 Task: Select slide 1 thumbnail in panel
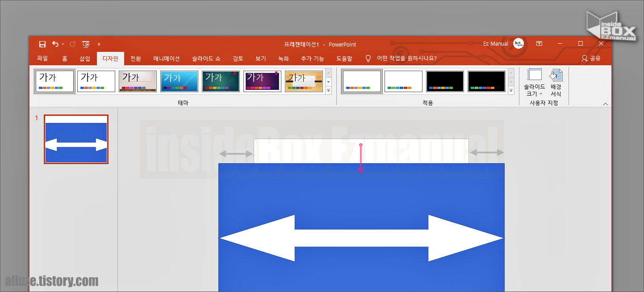(x=76, y=139)
